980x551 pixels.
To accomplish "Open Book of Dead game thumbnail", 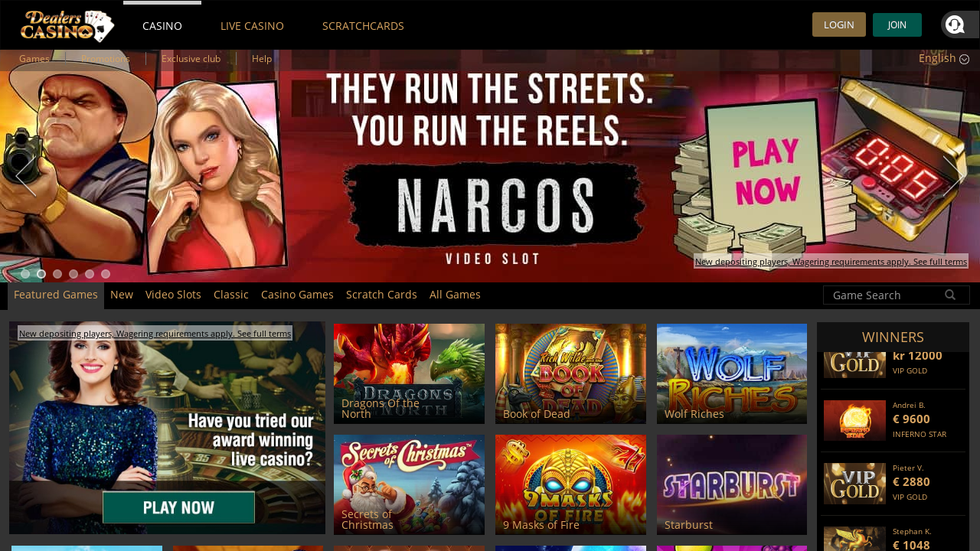I will point(570,373).
